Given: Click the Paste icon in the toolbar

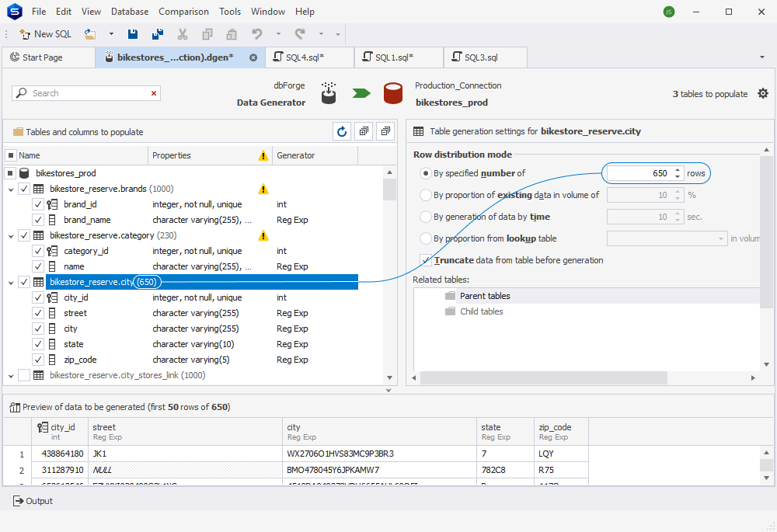Looking at the screenshot, I should pos(232,34).
